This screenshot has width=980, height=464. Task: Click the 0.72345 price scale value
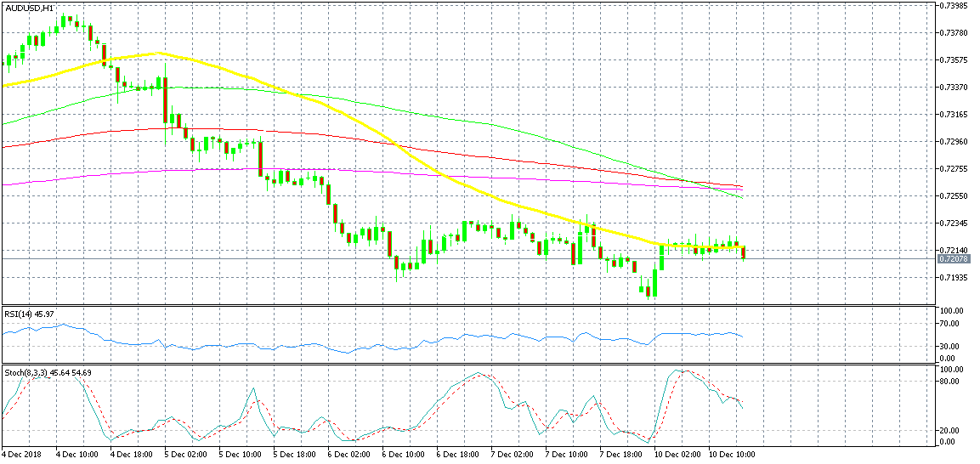tap(953, 223)
